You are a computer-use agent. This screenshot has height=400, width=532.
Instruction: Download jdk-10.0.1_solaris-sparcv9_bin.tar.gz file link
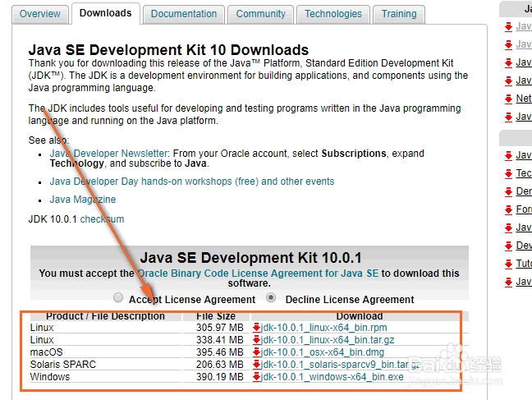click(x=341, y=365)
